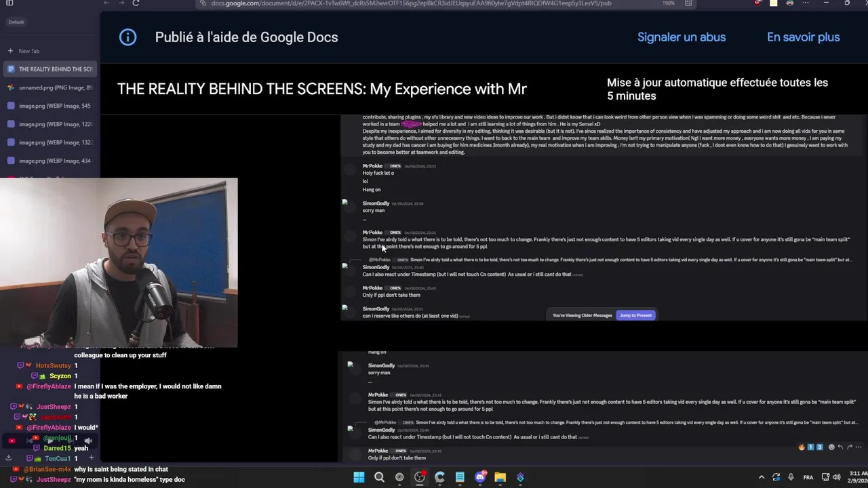Open the clock showing 3:11 AM
This screenshot has height=488, width=868.
point(857,477)
